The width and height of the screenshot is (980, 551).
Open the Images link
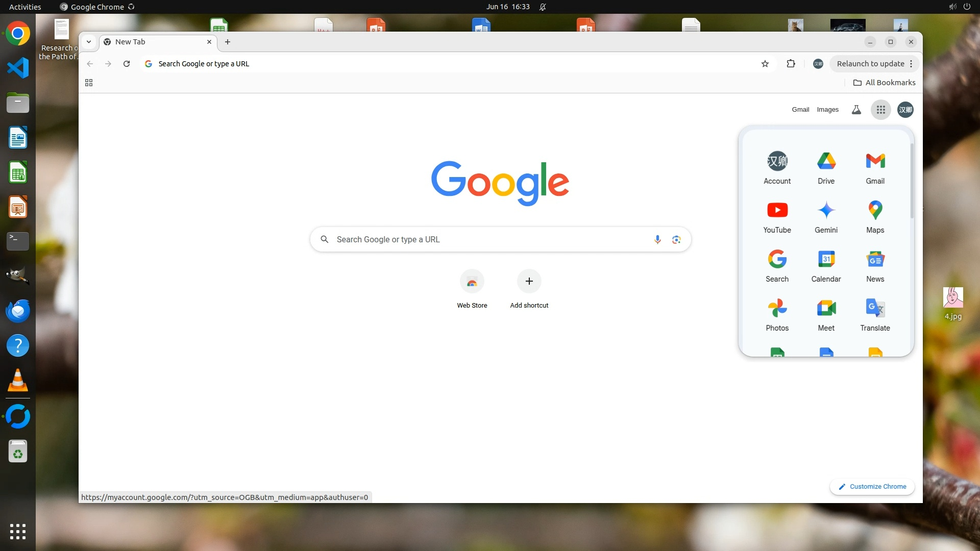[827, 110]
